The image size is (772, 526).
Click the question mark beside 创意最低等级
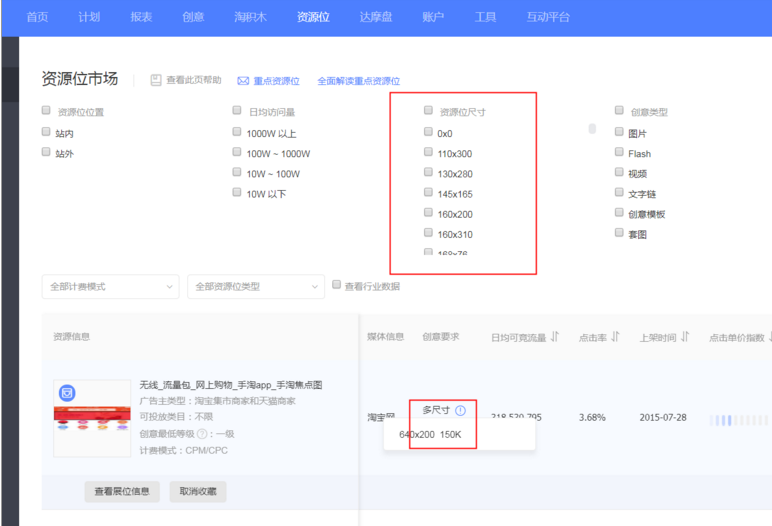pyautogui.click(x=202, y=434)
